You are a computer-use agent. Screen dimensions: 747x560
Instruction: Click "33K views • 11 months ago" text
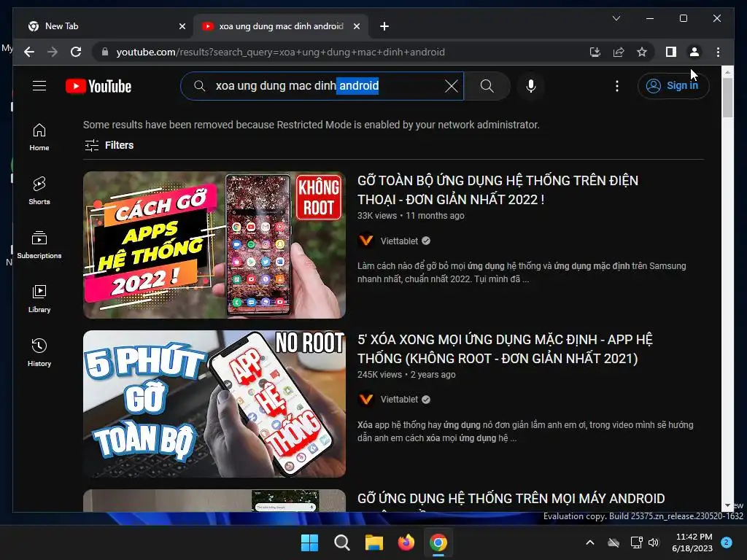pos(411,216)
